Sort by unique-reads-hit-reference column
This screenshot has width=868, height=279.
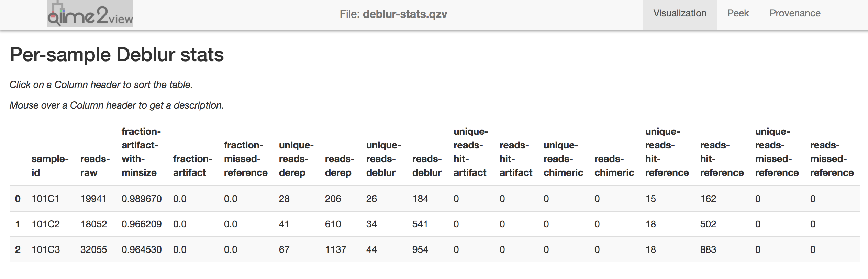click(667, 152)
